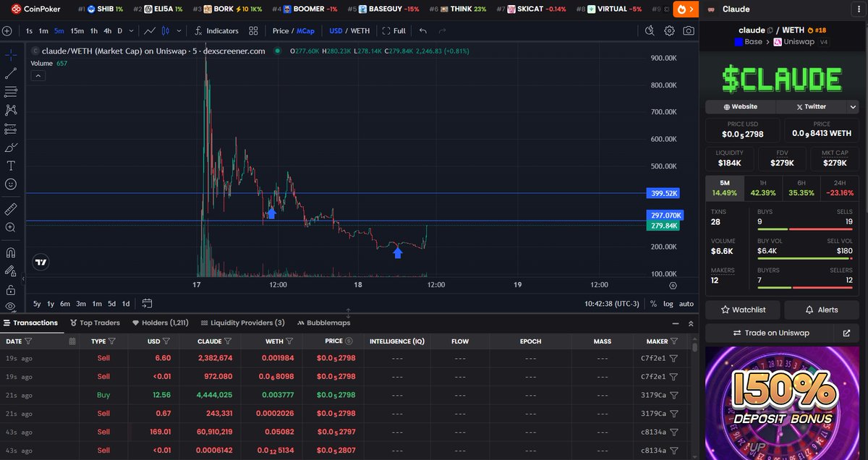Select the crosshair cursor tool

tap(11, 55)
